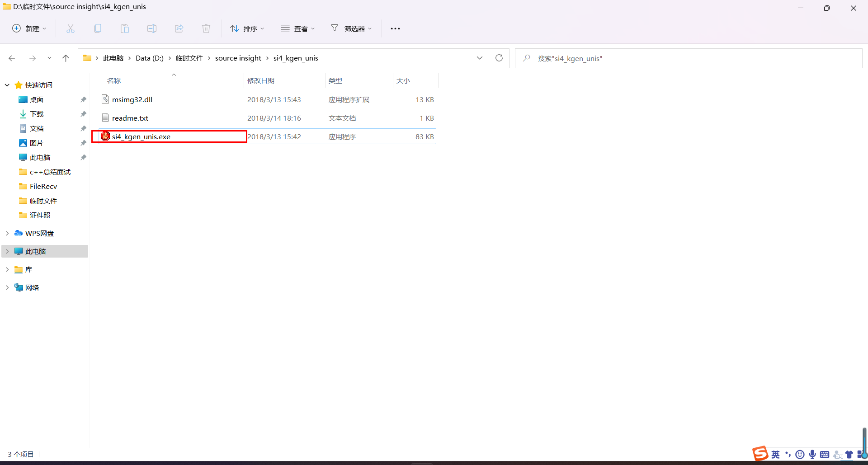Pin or unpin the 下载 folder

[83, 114]
